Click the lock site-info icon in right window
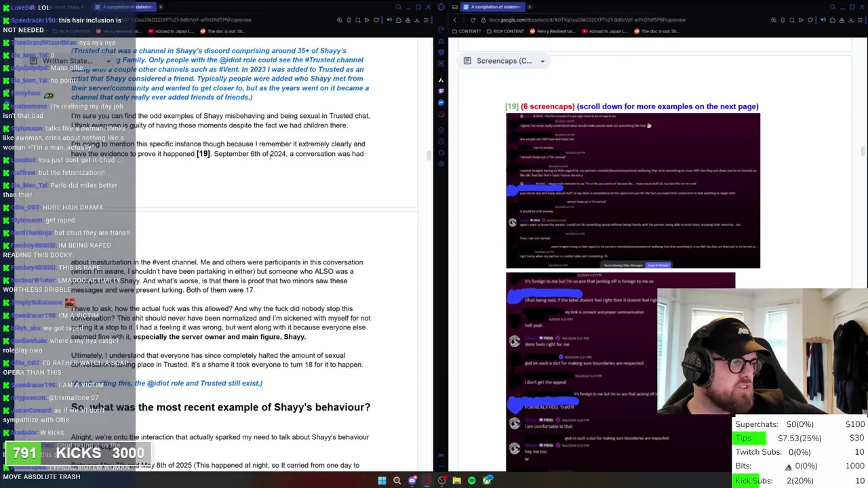868x488 pixels. tap(483, 20)
